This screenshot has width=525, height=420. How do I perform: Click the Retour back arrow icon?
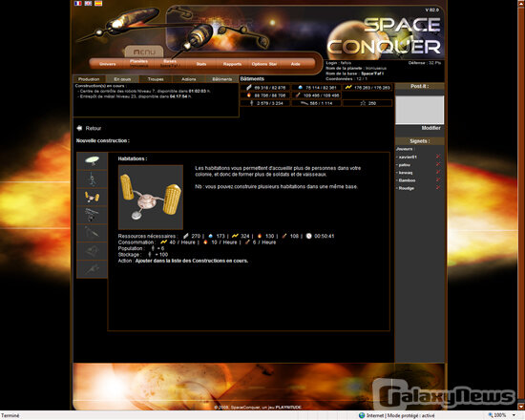point(79,128)
